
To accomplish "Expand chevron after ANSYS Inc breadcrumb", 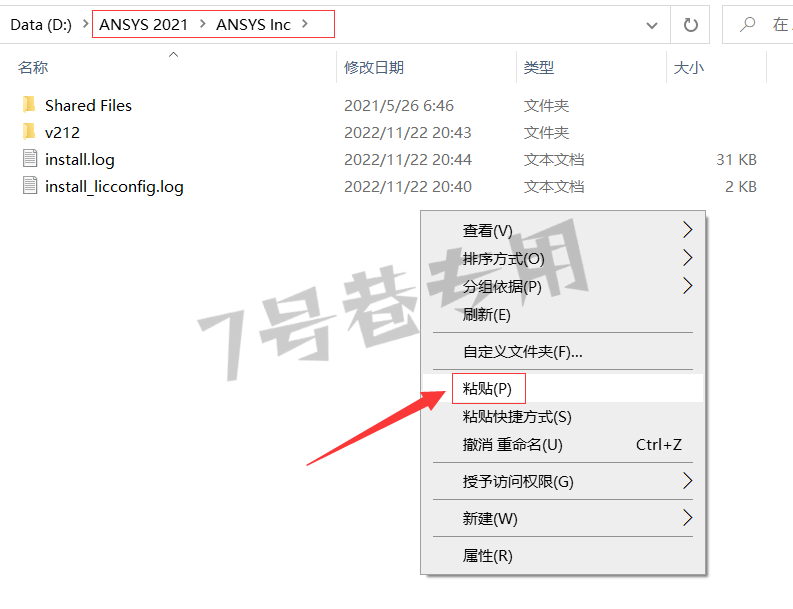I will pos(305,24).
